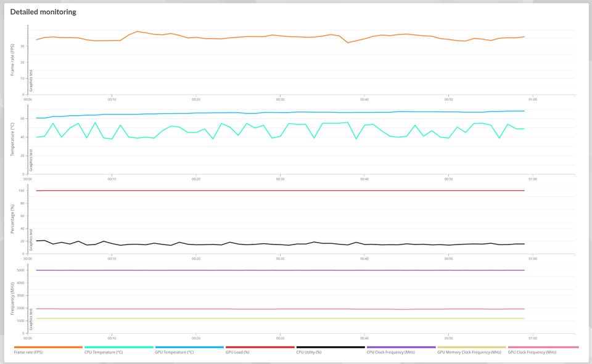Click the 01:00 tick under temperature chart
592x364 pixels.
pyautogui.click(x=533, y=179)
